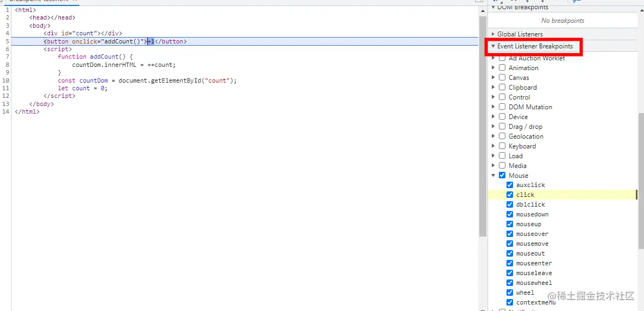644x311 pixels.
Task: Uncheck the click event checkbox
Action: (510, 195)
